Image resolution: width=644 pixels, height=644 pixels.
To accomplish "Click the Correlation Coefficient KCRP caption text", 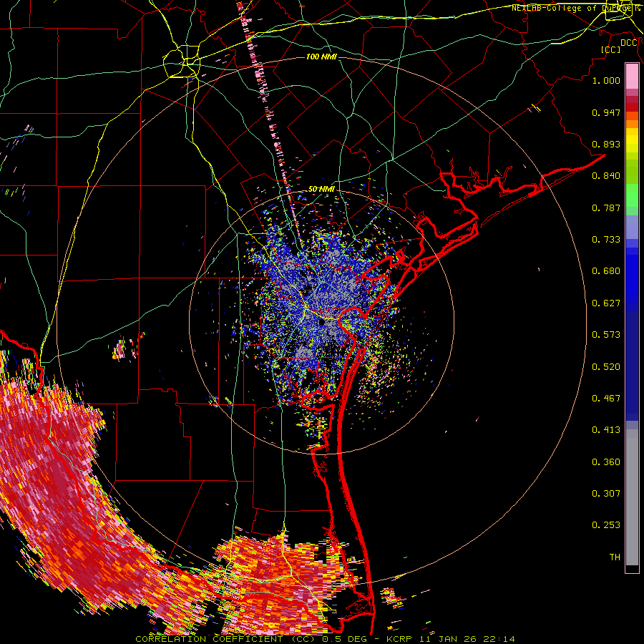I will (x=325, y=639).
